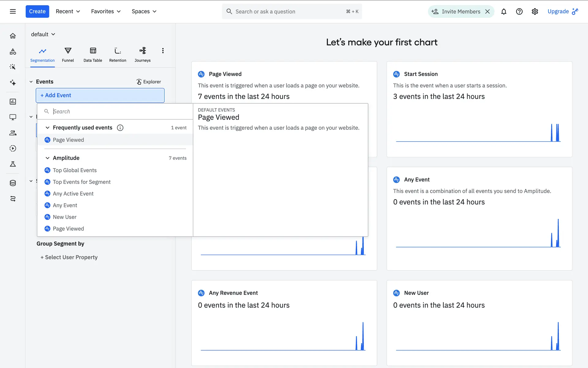
Task: Open the default project dropdown
Action: point(43,34)
